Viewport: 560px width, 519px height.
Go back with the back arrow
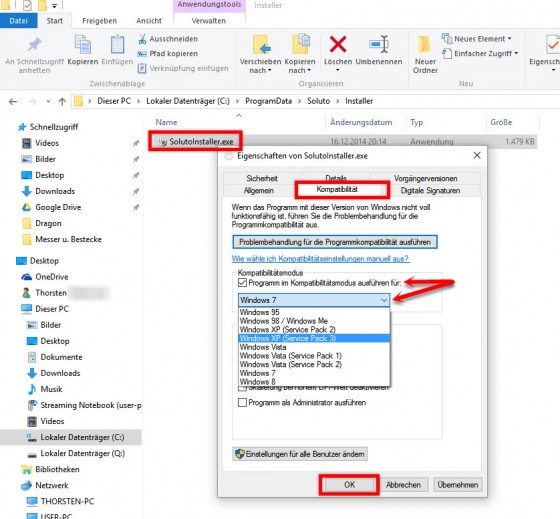[13, 101]
